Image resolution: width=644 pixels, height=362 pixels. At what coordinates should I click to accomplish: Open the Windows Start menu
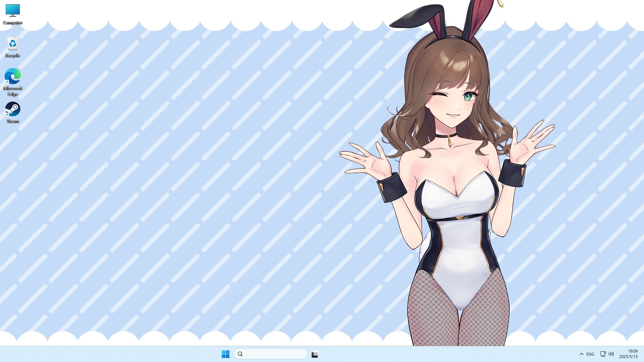225,354
